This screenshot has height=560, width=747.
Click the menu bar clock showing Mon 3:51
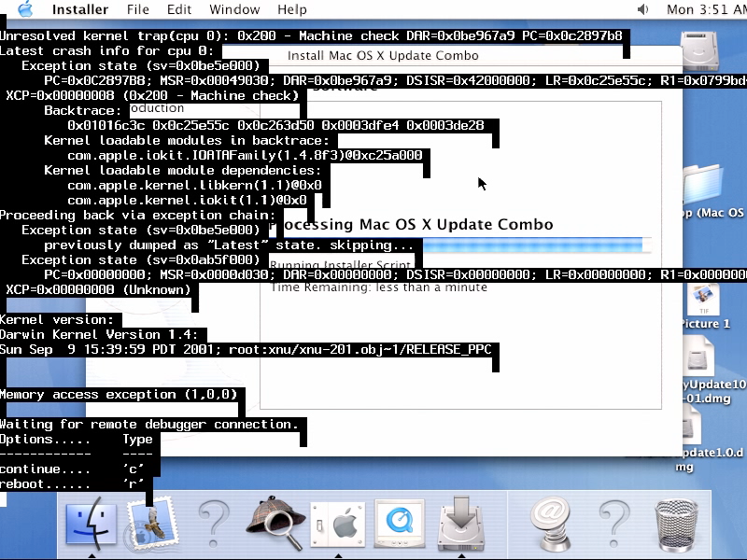pos(707,9)
